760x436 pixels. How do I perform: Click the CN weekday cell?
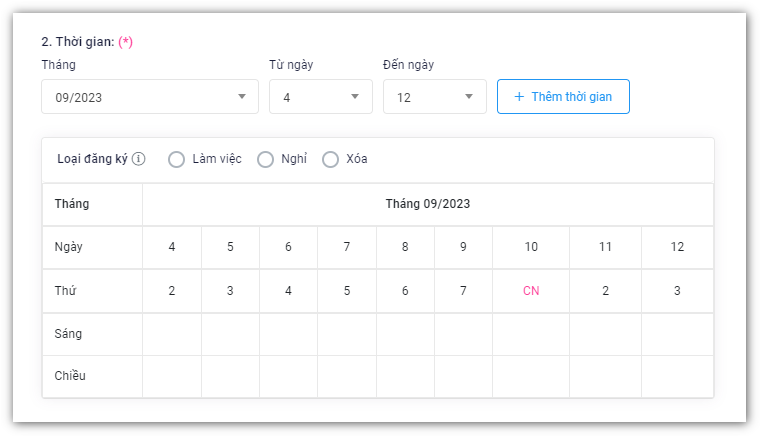[x=531, y=291]
